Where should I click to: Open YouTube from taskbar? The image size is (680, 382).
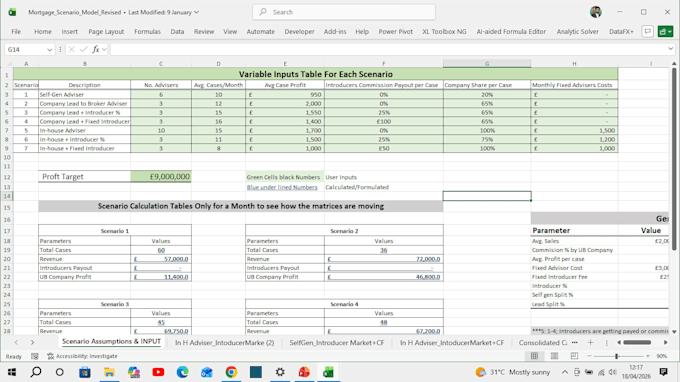point(158,372)
